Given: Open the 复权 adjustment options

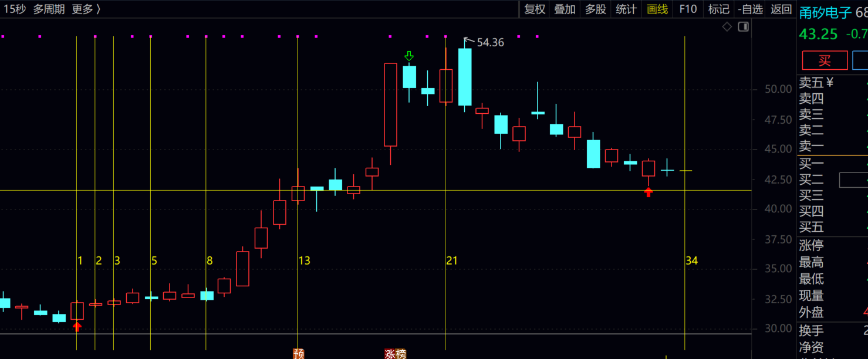Looking at the screenshot, I should pyautogui.click(x=535, y=9).
